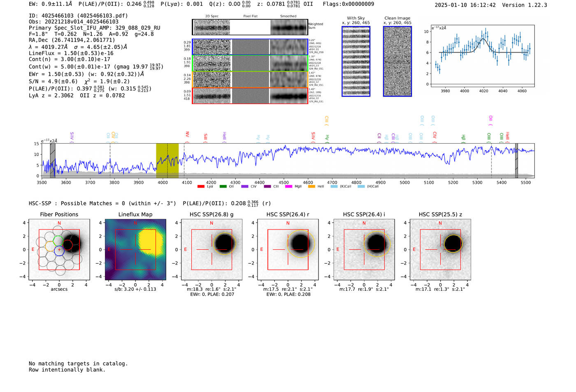Click the MgII magenta legend swatch

tap(288, 187)
